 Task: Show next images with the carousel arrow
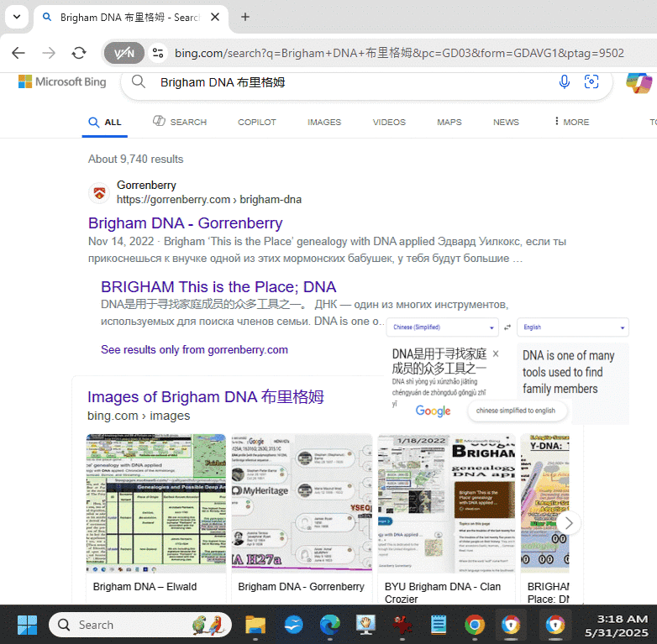[568, 523]
